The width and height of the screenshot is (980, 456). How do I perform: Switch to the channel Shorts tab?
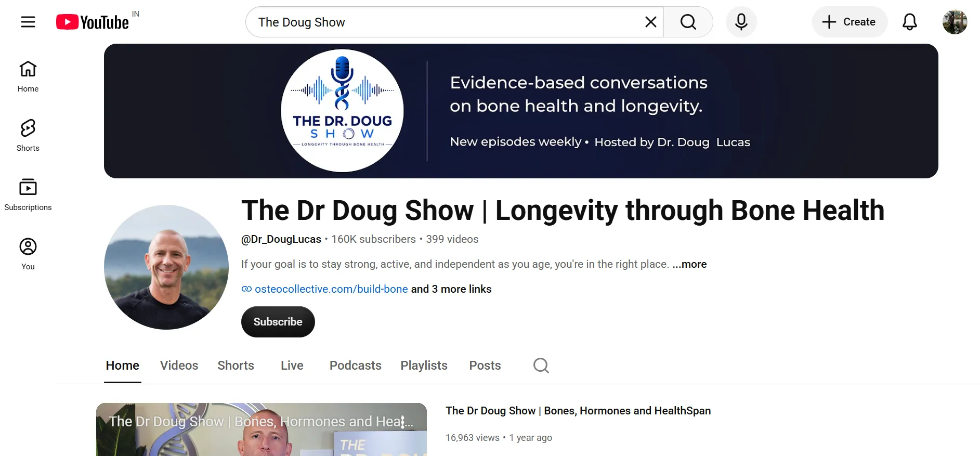coord(236,366)
